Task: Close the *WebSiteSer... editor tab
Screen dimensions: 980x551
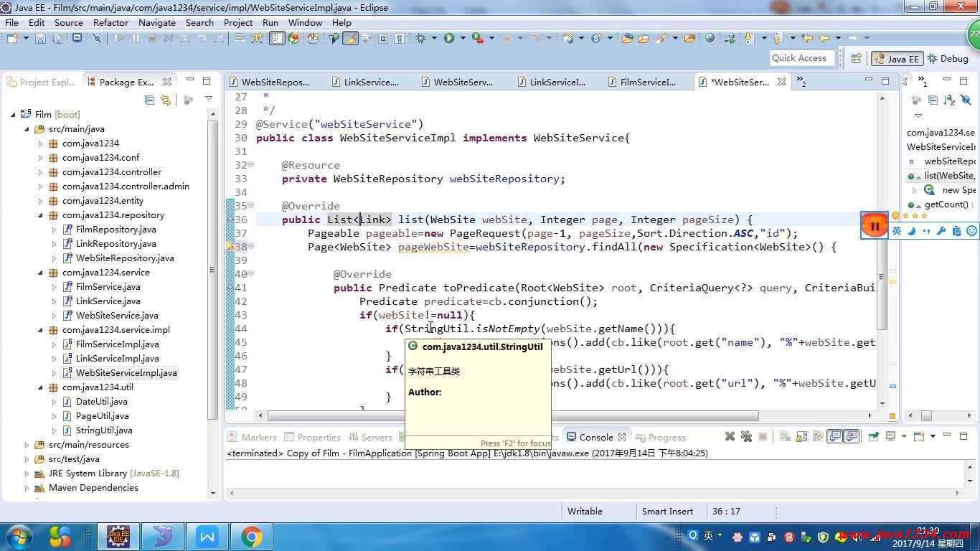Action: [782, 83]
